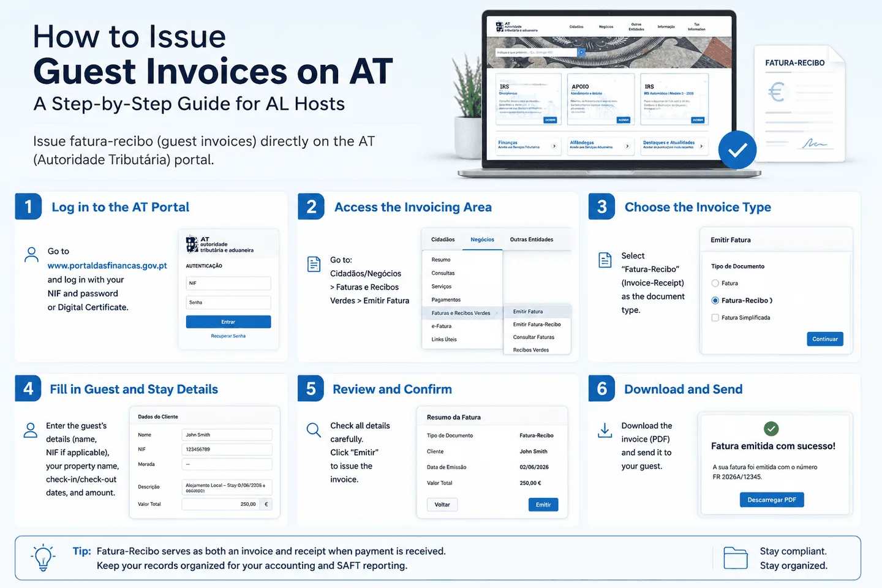Click the Voltar button

pos(442,505)
